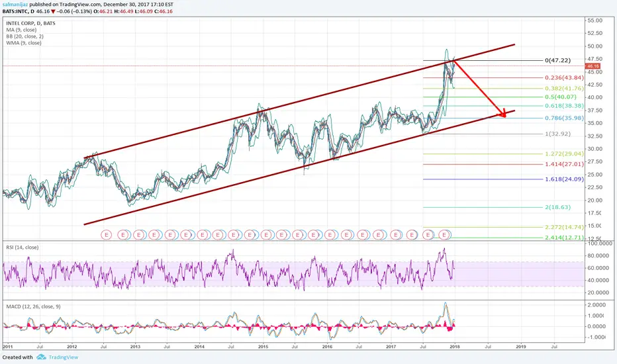The image size is (617, 364).
Task: Click the earnings E marker nearest 2018
Action: [444, 235]
